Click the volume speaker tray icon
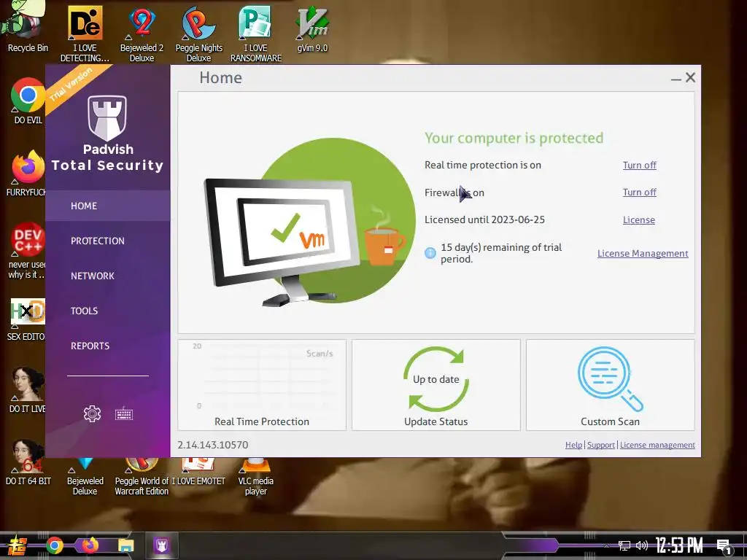 coord(642,545)
